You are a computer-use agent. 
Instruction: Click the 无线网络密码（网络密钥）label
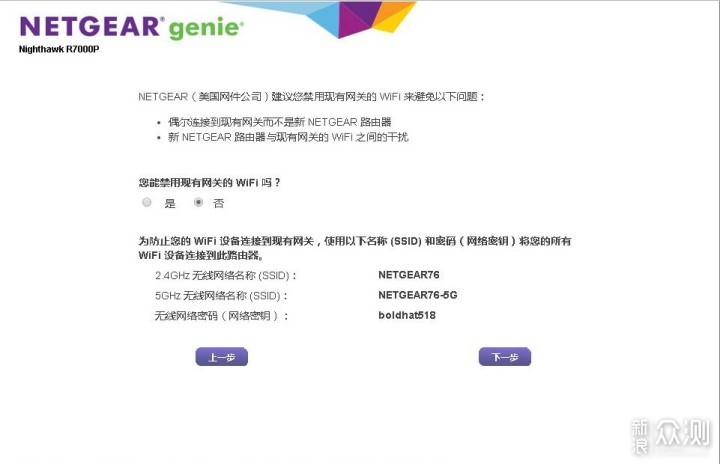221,316
